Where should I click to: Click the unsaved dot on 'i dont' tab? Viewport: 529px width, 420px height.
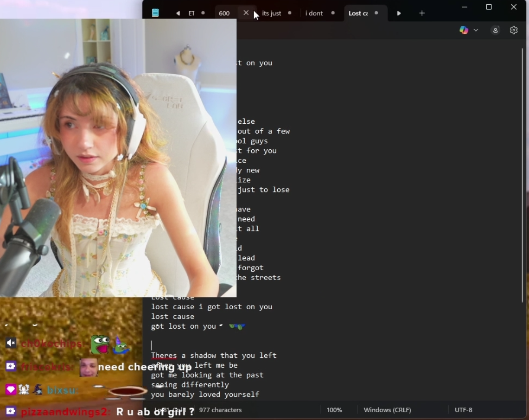[333, 13]
